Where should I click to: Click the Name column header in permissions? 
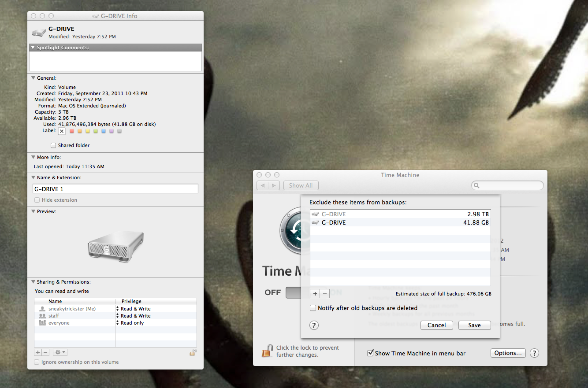74,301
